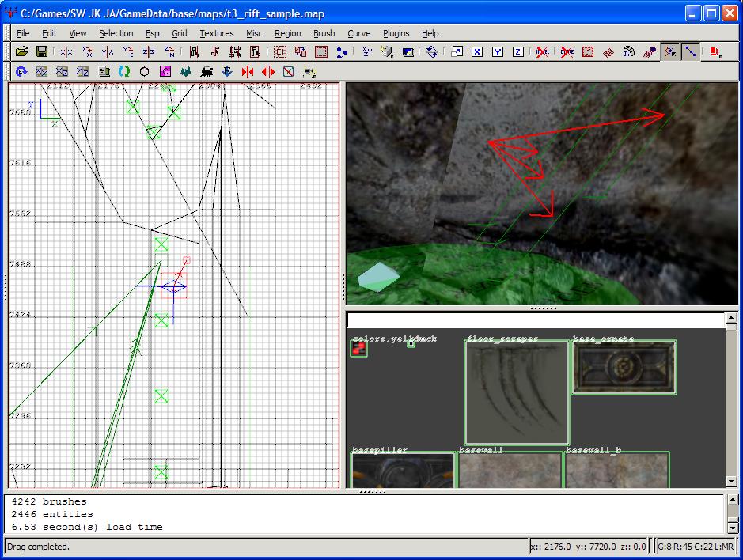Toggle don't select model brushes
Screen dimensions: 743x560
(x=543, y=51)
